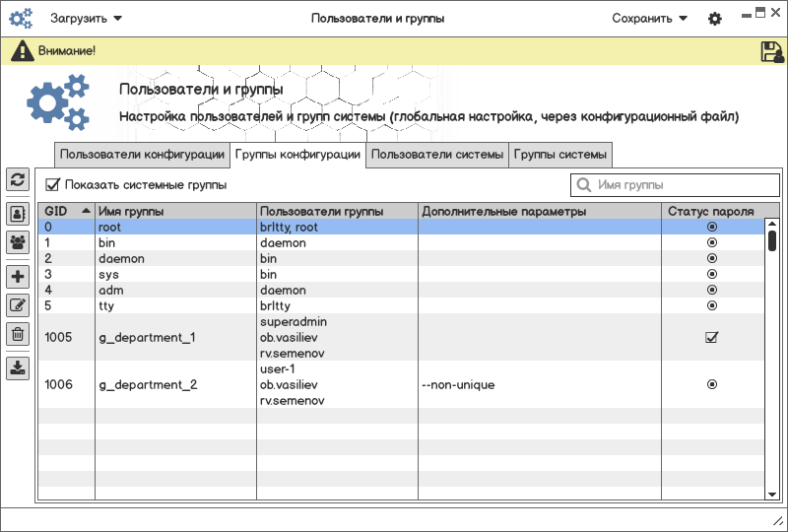Open settings gear icon in title bar
This screenshot has width=788, height=532.
point(715,19)
